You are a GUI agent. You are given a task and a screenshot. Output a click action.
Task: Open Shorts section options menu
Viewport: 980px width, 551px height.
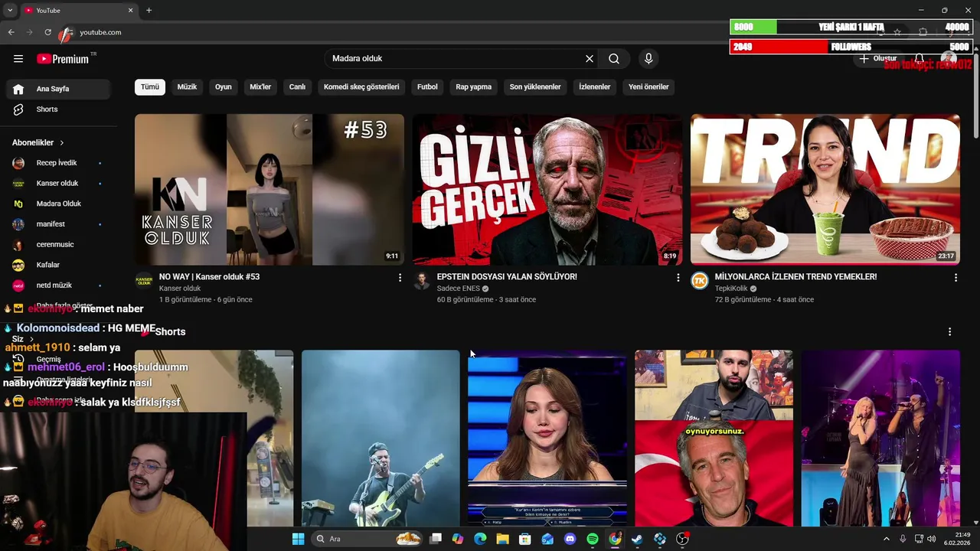pyautogui.click(x=949, y=332)
